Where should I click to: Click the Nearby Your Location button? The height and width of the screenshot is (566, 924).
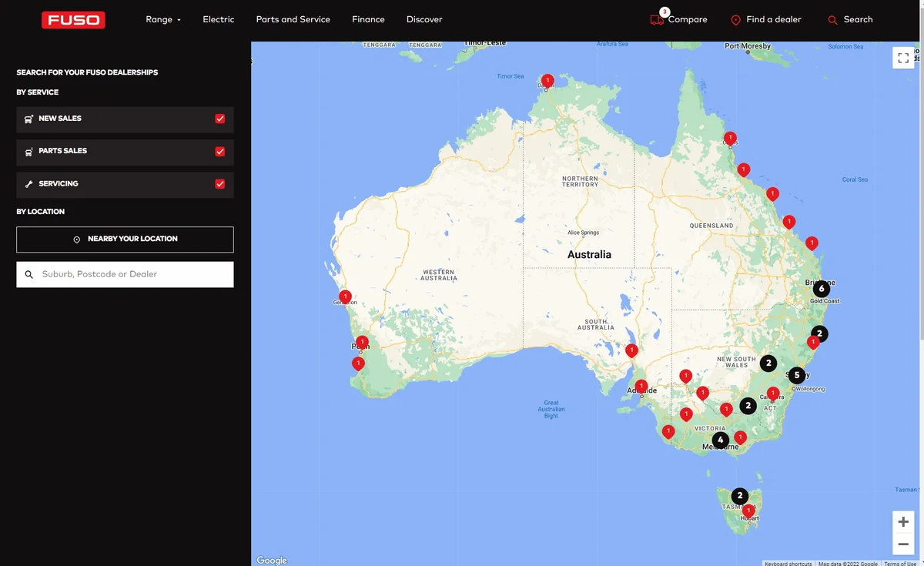coord(125,239)
